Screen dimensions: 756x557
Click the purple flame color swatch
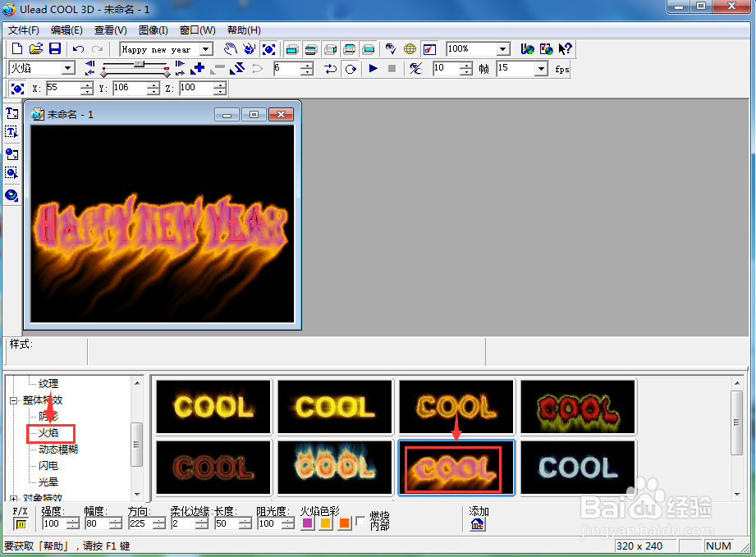point(308,523)
